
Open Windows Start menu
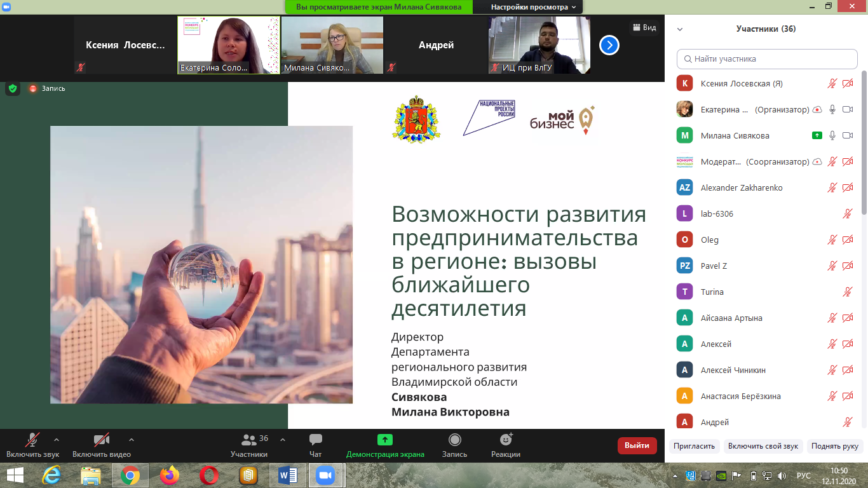[x=14, y=475]
